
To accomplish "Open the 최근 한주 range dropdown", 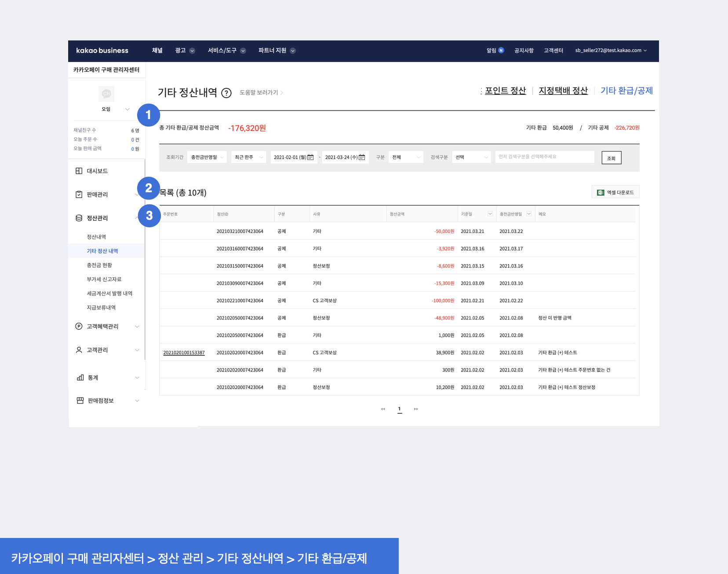I will [x=249, y=157].
